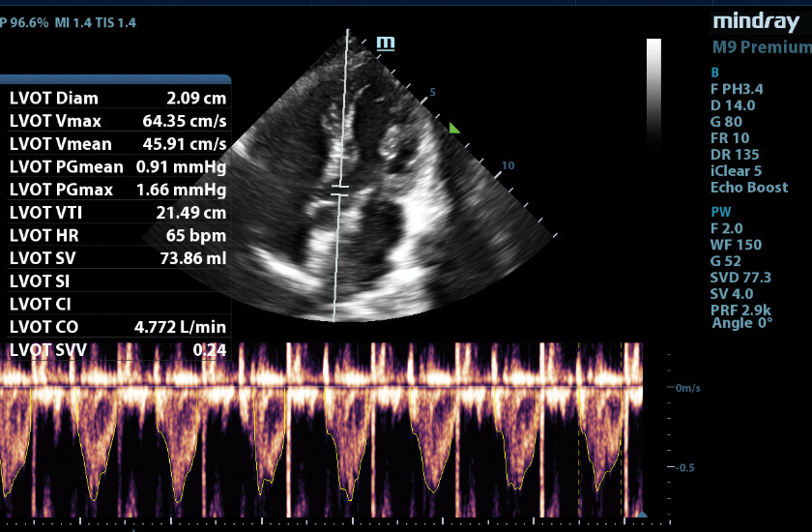The height and width of the screenshot is (532, 812).
Task: Click the LVOT Vmax result row
Action: pyautogui.click(x=116, y=121)
